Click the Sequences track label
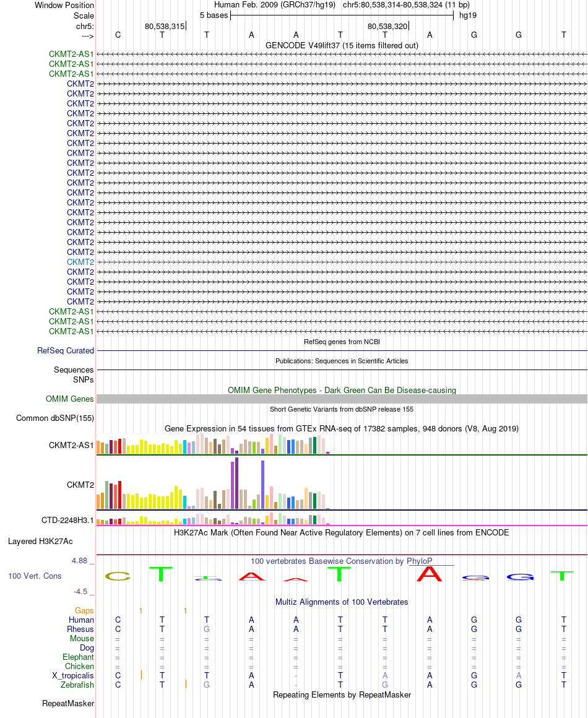The image size is (588, 718). [74, 370]
